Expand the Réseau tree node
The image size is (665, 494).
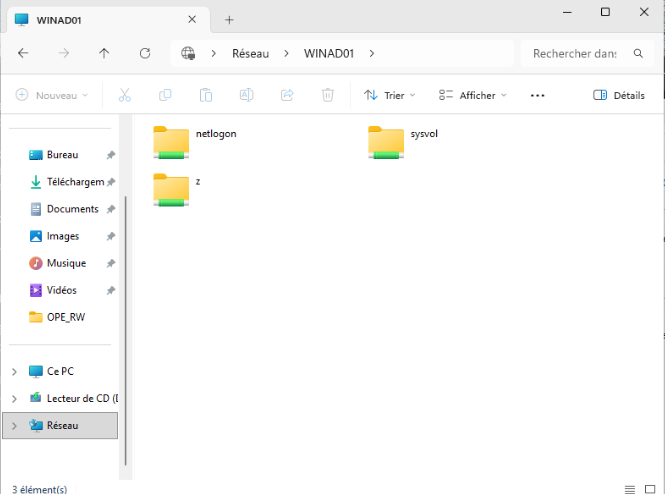pyautogui.click(x=14, y=426)
